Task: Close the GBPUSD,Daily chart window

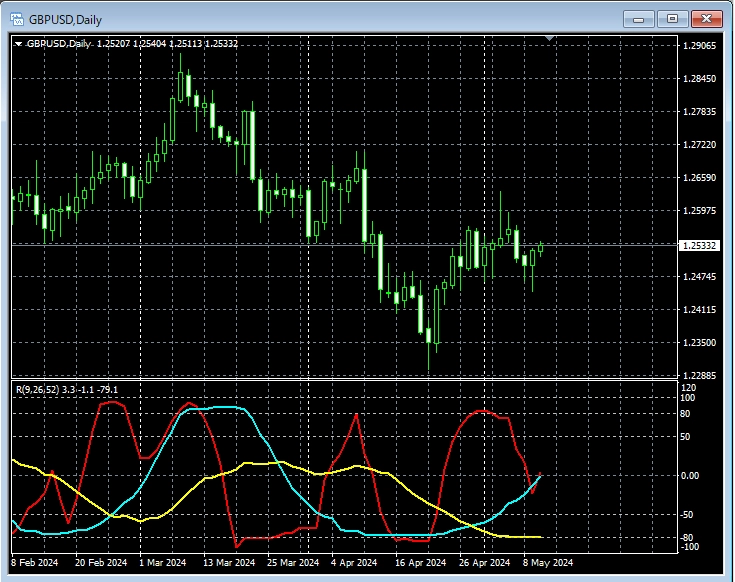Action: [x=708, y=18]
